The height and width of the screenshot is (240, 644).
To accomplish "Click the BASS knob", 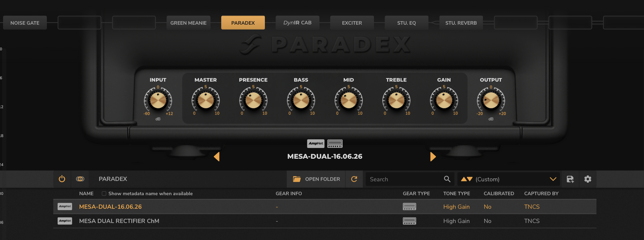I will [301, 101].
